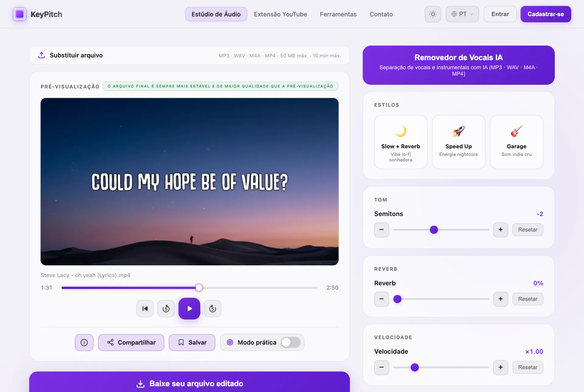This screenshot has height=392, width=584.
Task: Increase Reverb with plus button
Action: [501, 299]
